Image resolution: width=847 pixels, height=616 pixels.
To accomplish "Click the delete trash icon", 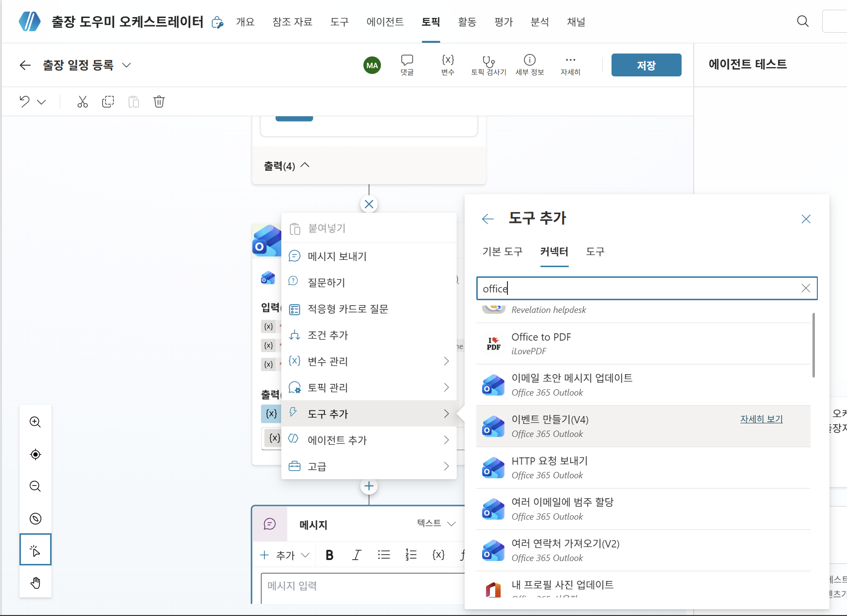I will coord(159,102).
